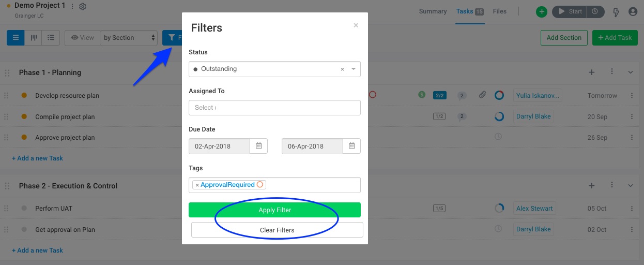This screenshot has width=644, height=265.
Task: Click assignee Yulia Iskanov on Develop resource plan
Action: (538, 95)
